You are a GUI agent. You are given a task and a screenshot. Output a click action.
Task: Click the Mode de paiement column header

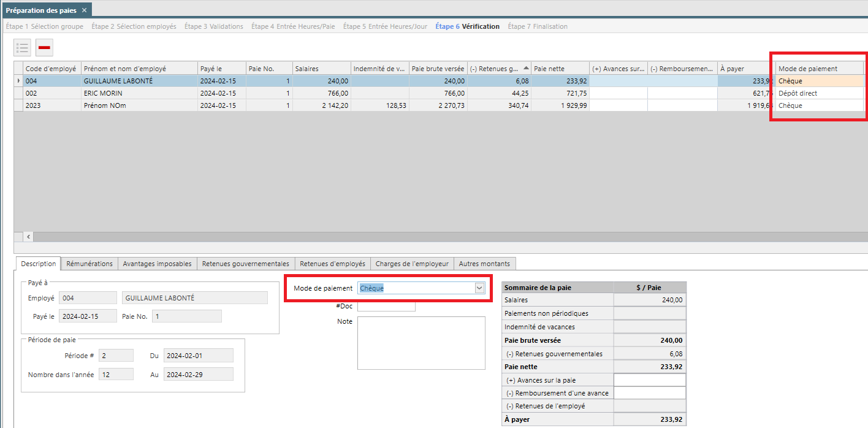point(820,69)
